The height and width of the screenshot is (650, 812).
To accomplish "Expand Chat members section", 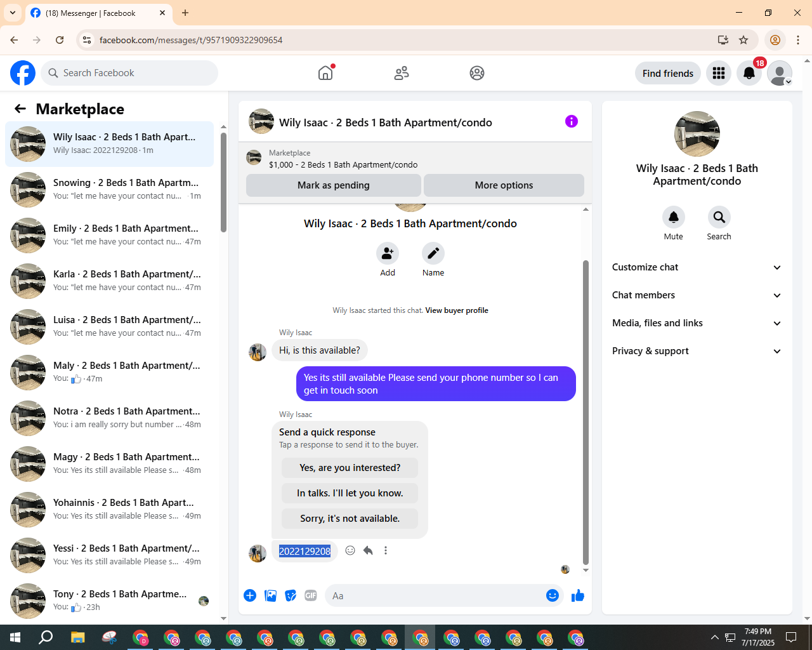I will pyautogui.click(x=697, y=295).
